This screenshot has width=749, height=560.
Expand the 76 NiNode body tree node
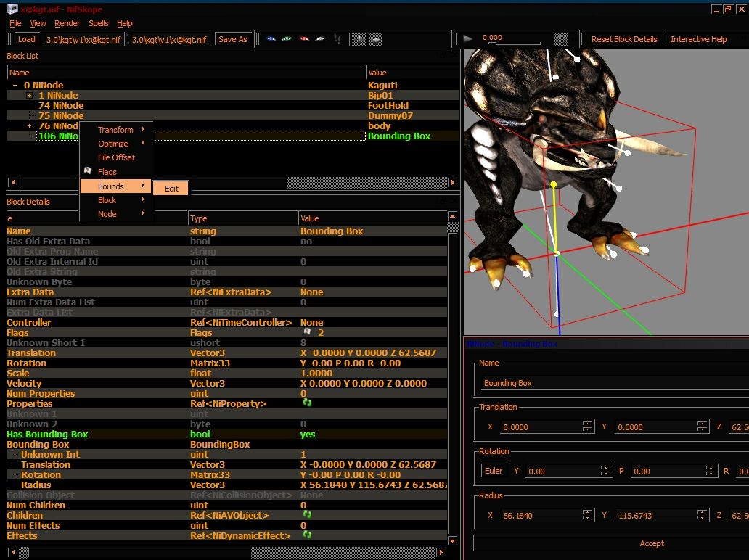[x=30, y=126]
